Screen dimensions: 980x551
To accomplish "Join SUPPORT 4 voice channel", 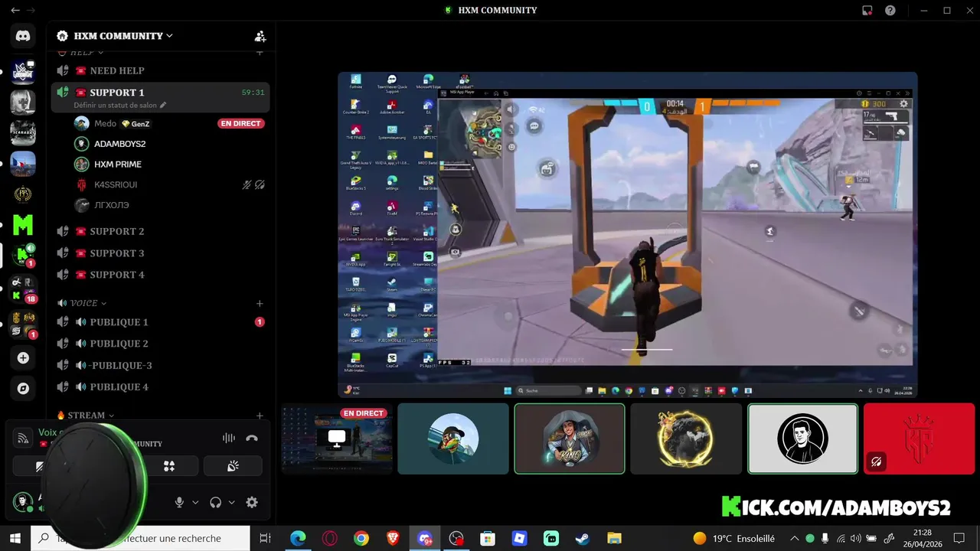I will tap(160, 275).
